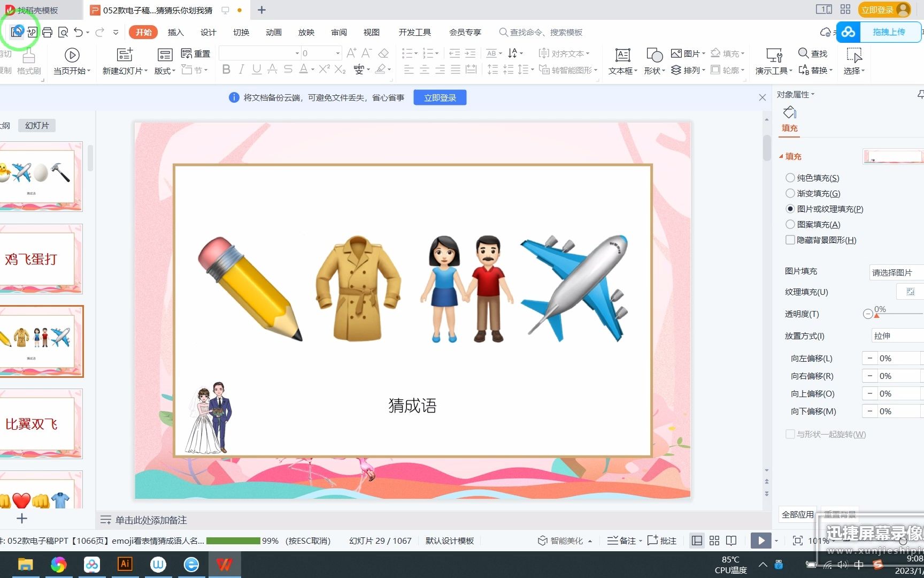Open Texture Fill dropdown
Viewport: 924px width, 578px height.
point(910,292)
